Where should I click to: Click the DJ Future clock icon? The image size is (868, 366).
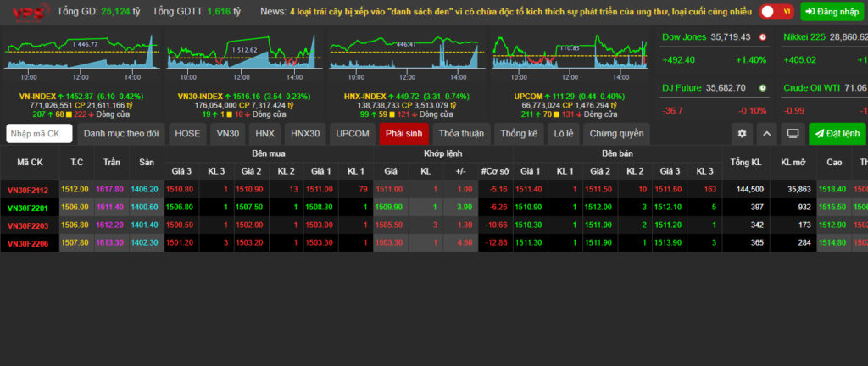[x=763, y=87]
